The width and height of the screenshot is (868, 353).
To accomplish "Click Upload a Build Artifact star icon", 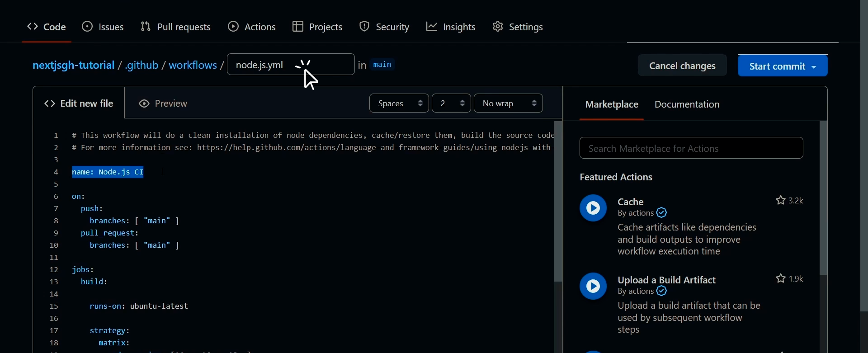I will pyautogui.click(x=781, y=278).
